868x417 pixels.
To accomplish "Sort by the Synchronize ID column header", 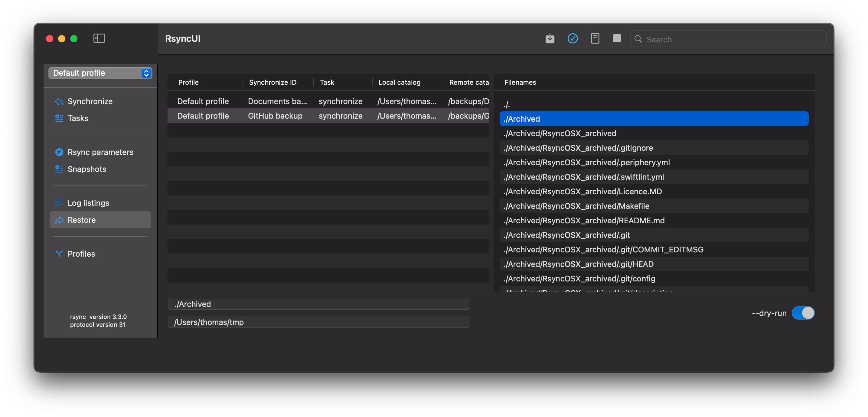I will 272,82.
